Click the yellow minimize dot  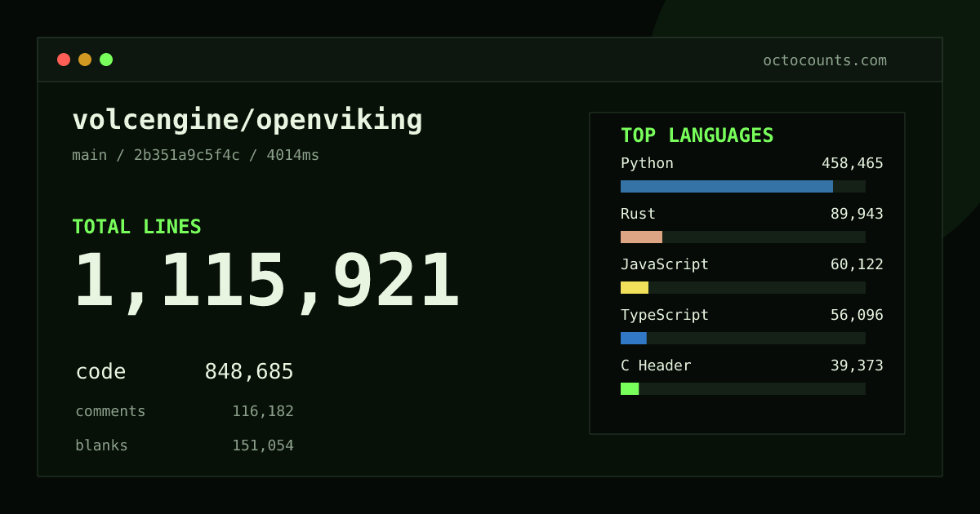[x=85, y=60]
